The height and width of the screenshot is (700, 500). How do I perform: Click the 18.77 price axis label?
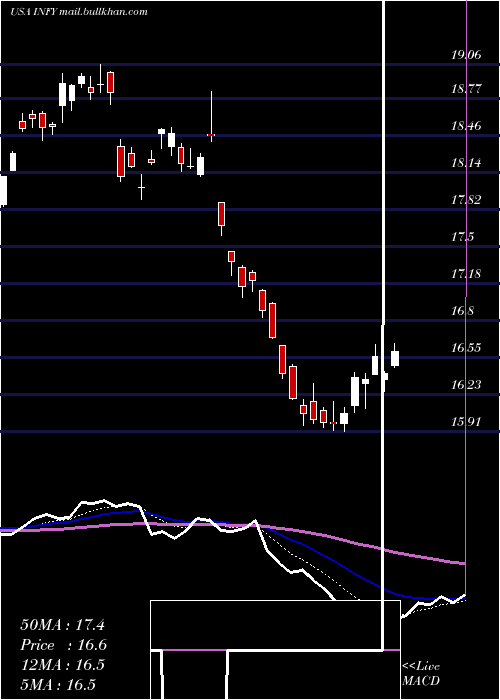(x=466, y=88)
